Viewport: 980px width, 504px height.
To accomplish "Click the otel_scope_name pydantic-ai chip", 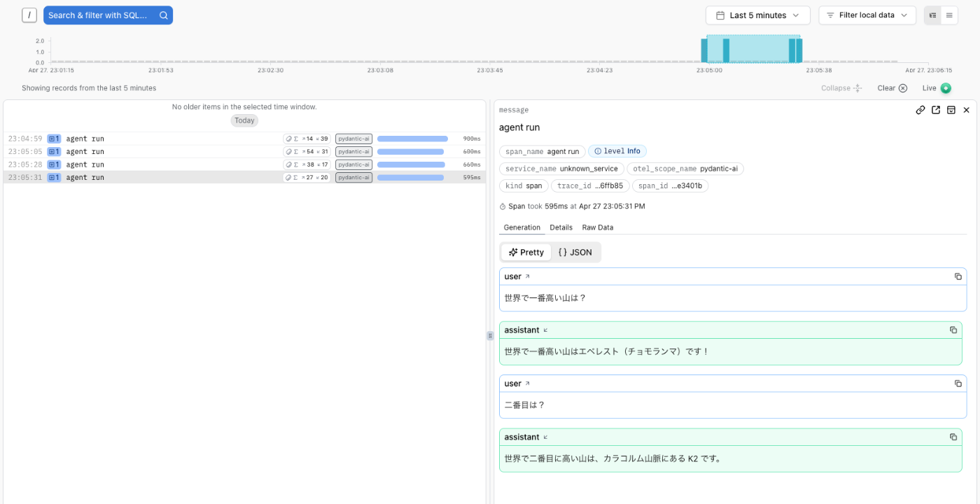I will click(x=685, y=169).
